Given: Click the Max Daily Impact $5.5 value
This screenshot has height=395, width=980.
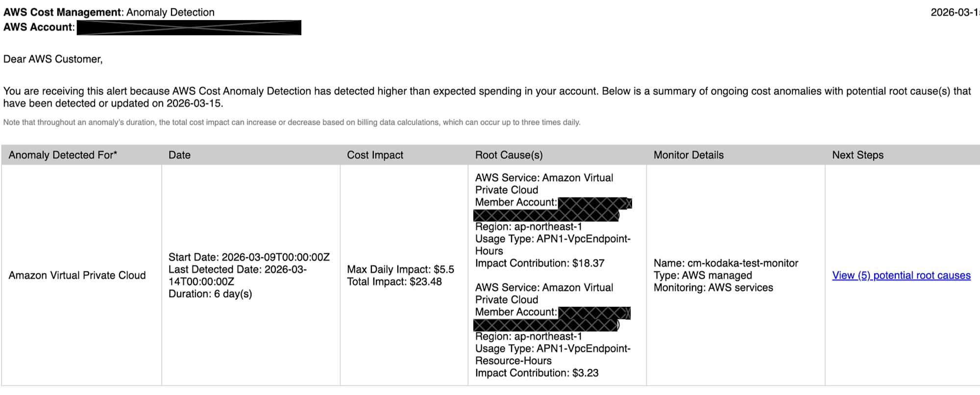Looking at the screenshot, I should [400, 270].
